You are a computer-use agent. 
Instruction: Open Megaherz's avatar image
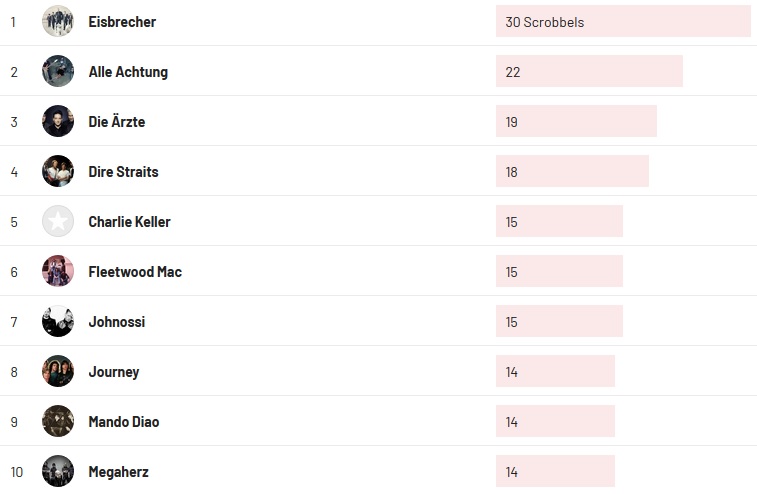click(58, 471)
